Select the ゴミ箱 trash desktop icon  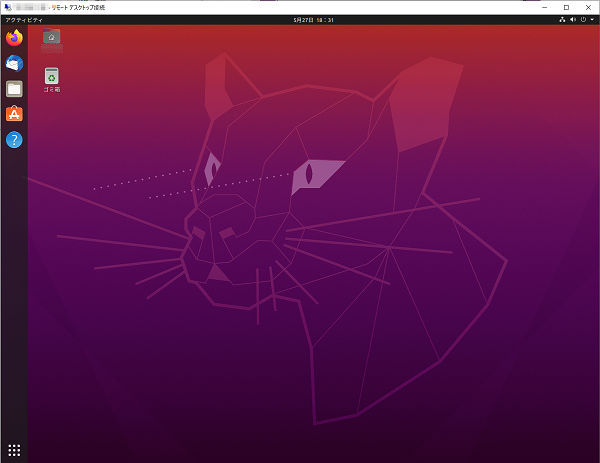click(51, 76)
